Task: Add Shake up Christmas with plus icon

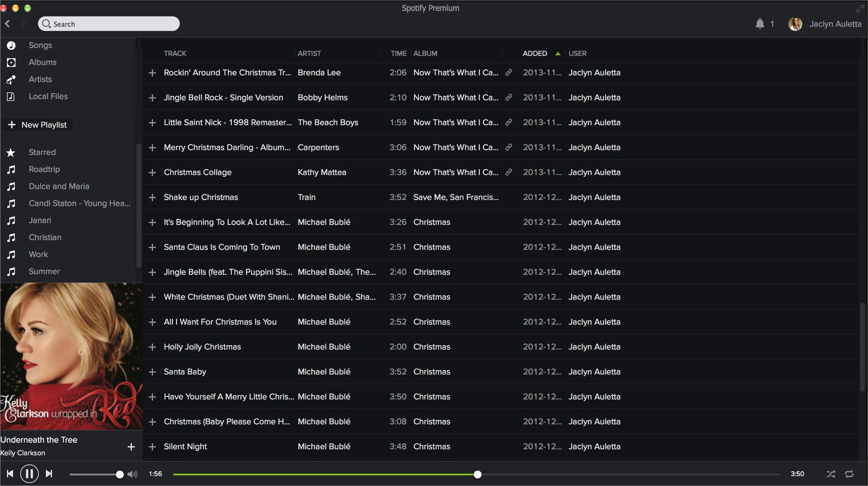Action: pos(152,197)
